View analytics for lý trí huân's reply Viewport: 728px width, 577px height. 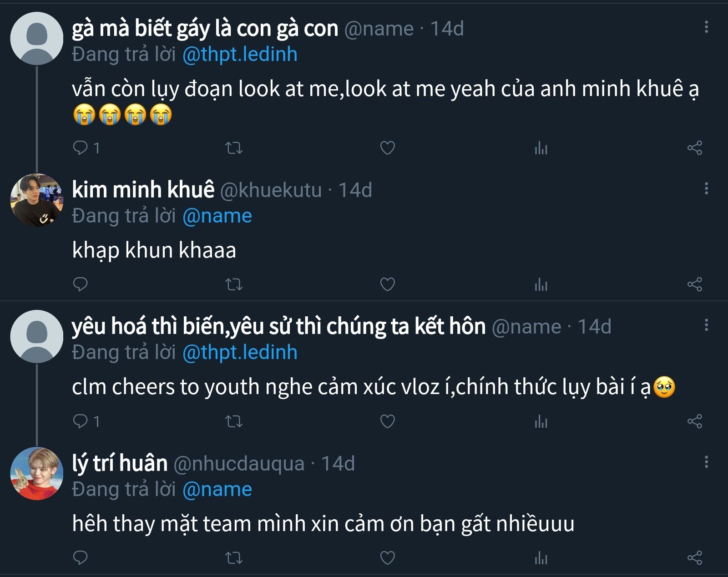click(x=541, y=558)
